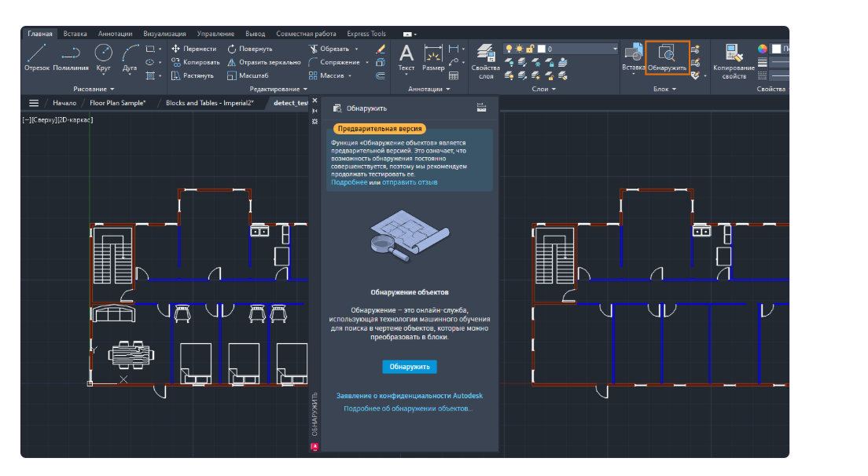
Task: Expand the Рисование panel
Action: click(94, 89)
